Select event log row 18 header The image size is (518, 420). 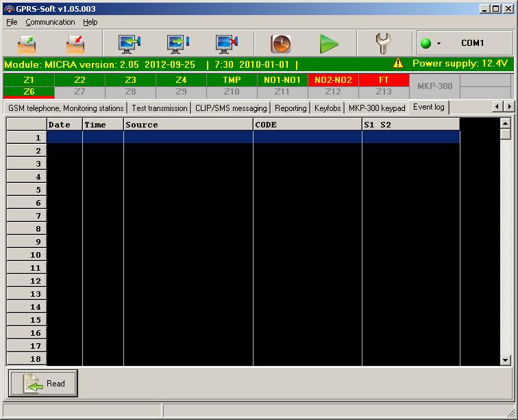click(x=27, y=359)
